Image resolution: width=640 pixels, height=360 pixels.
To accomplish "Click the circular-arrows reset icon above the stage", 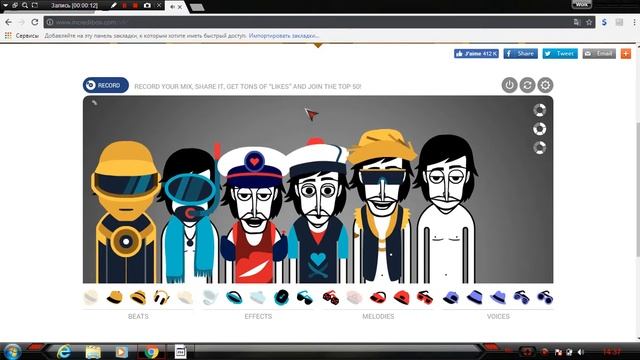I will 527,85.
